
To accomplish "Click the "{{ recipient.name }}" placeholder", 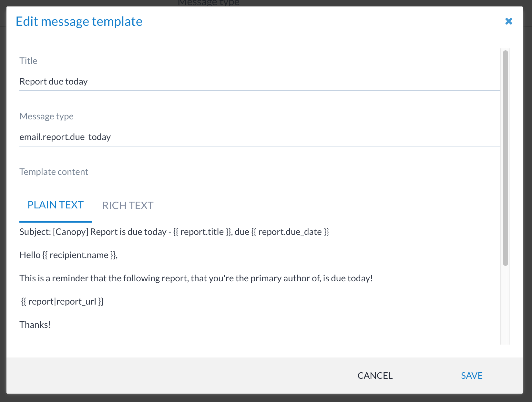I will pyautogui.click(x=79, y=255).
